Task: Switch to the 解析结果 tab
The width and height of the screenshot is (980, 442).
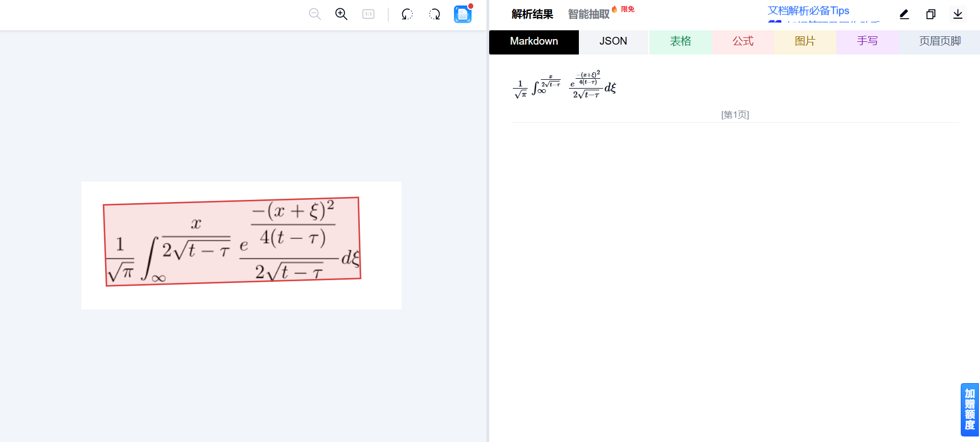Action: (532, 14)
